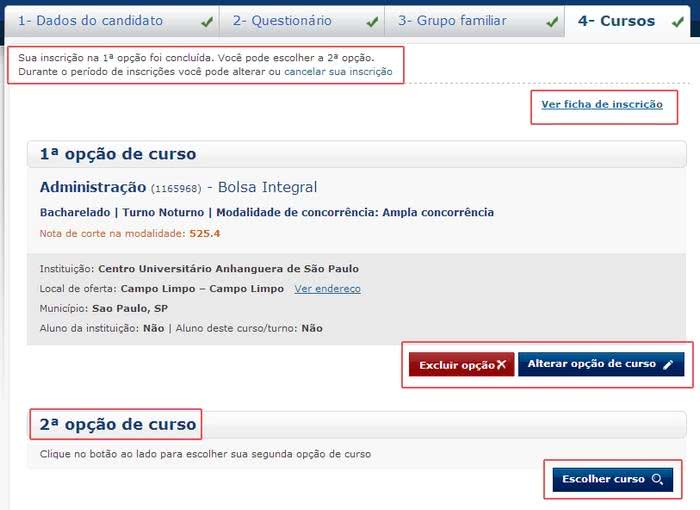This screenshot has height=510, width=700.
Task: Click the 'Sao Paulo, SP' municipality text
Action: (130, 309)
